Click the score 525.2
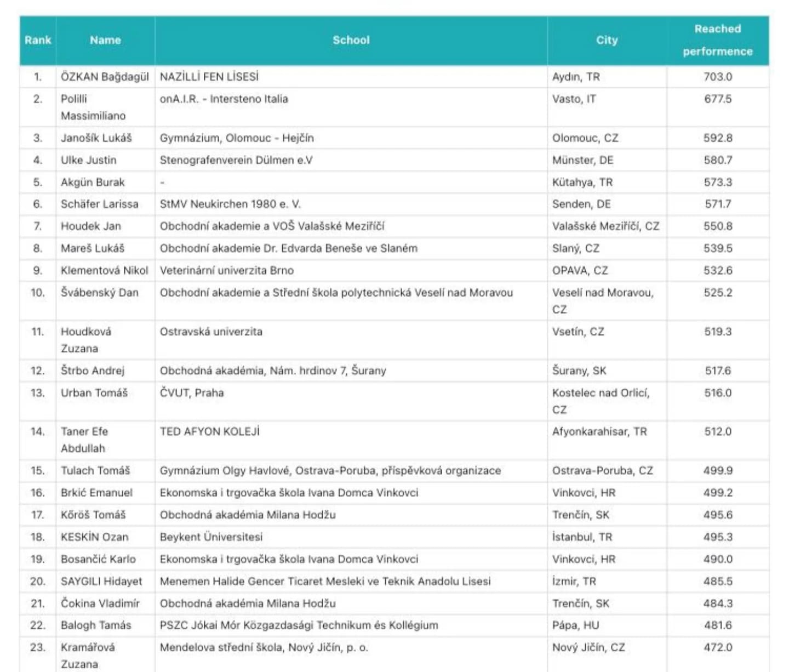The image size is (789, 672). [718, 293]
